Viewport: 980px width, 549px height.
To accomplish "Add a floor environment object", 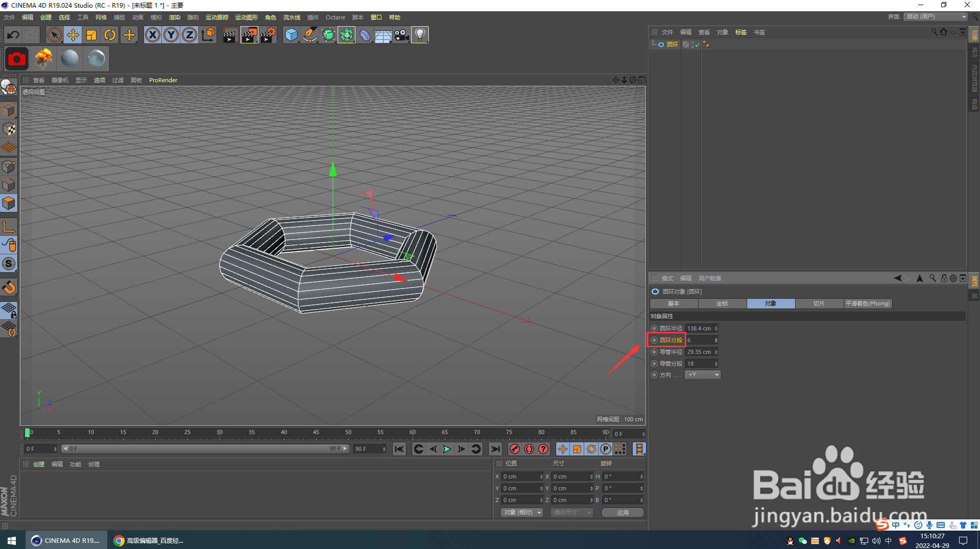I will coord(383,35).
